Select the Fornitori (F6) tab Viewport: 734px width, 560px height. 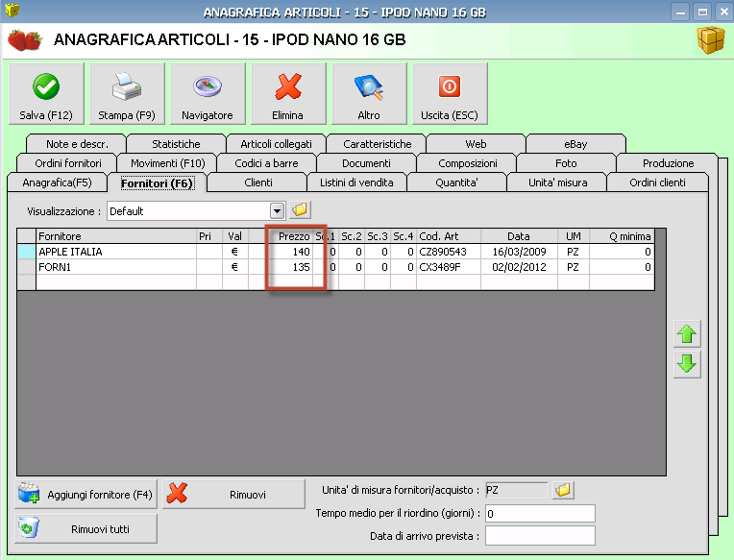(x=157, y=183)
